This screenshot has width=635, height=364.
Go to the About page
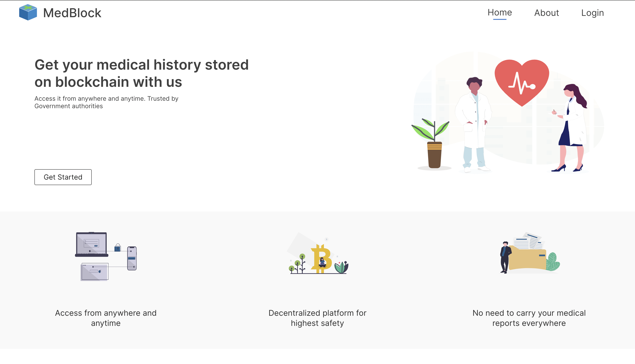point(546,13)
